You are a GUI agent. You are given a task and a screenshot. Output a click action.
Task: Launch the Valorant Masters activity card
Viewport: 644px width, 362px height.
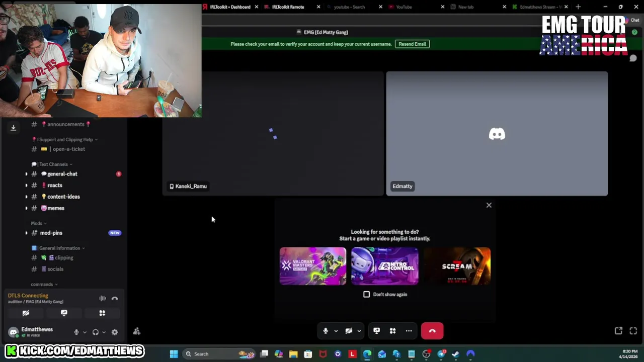click(313, 266)
